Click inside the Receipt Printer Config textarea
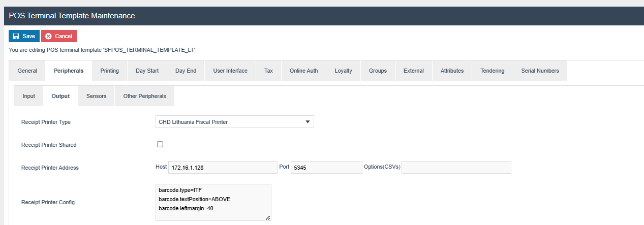 (213, 202)
